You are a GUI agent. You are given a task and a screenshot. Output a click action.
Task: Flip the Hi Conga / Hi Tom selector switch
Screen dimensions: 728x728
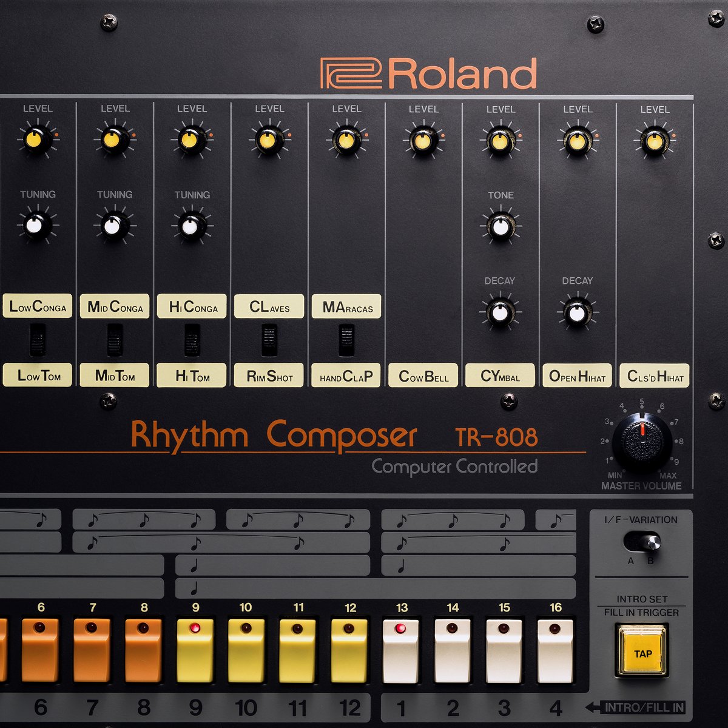(x=192, y=340)
